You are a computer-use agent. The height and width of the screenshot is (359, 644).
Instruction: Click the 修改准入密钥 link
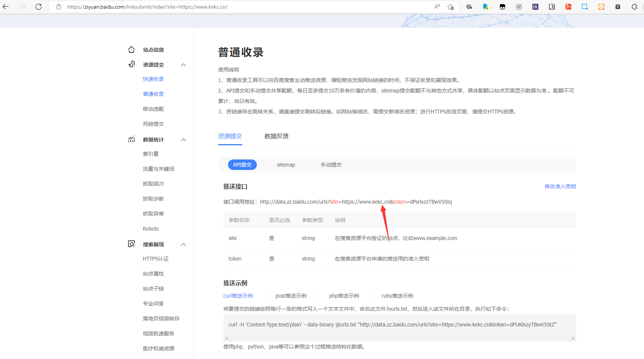click(560, 186)
